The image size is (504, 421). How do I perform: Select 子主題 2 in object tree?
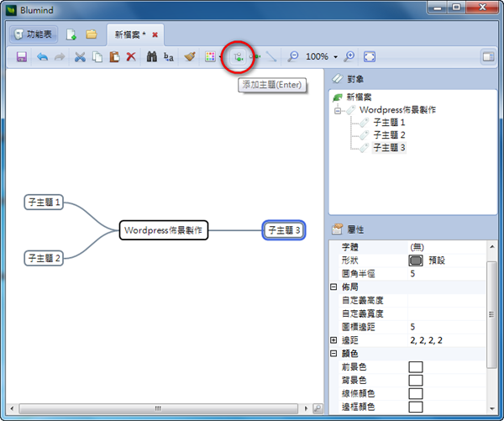[389, 134]
